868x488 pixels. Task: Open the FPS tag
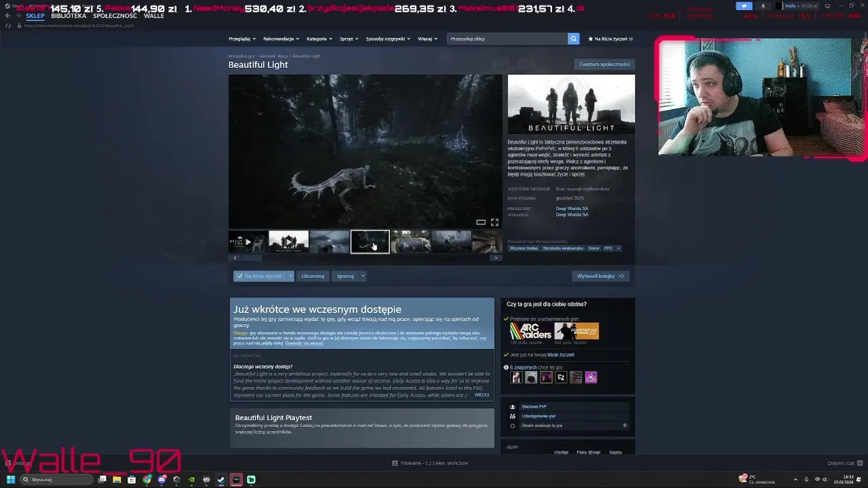click(608, 248)
